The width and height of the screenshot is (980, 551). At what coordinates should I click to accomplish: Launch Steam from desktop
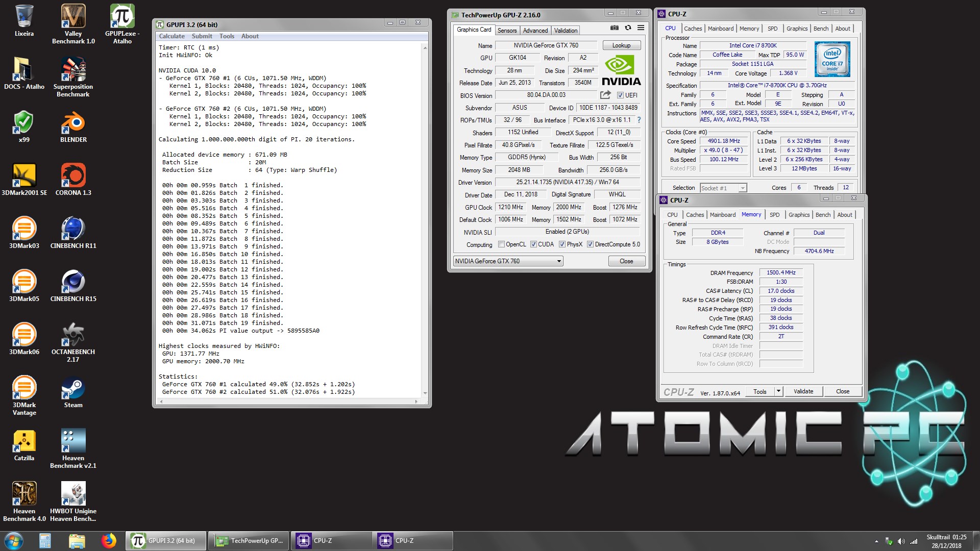[73, 392]
